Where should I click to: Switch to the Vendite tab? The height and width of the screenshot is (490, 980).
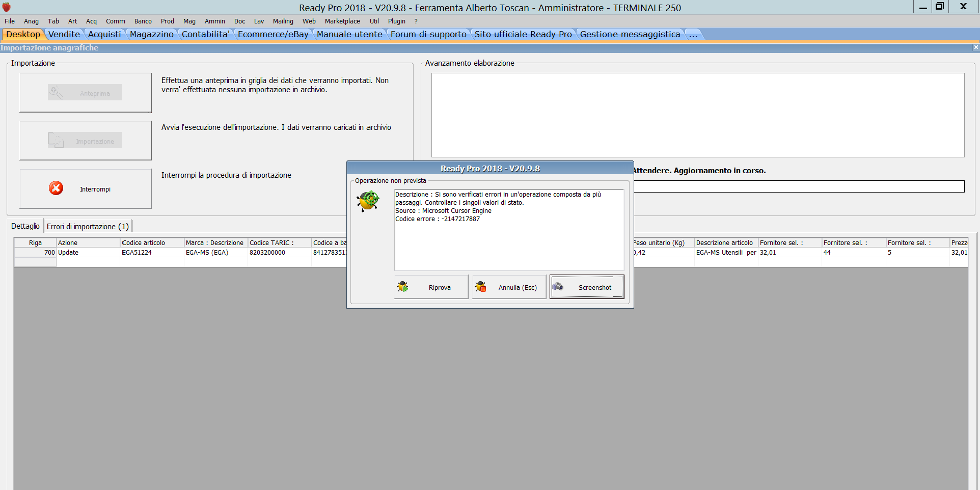click(64, 34)
